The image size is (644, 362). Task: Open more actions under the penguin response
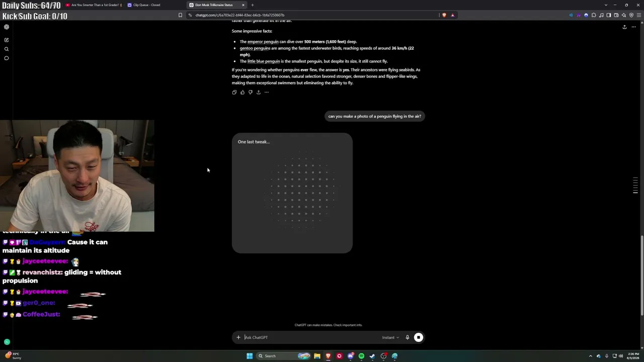(x=267, y=93)
